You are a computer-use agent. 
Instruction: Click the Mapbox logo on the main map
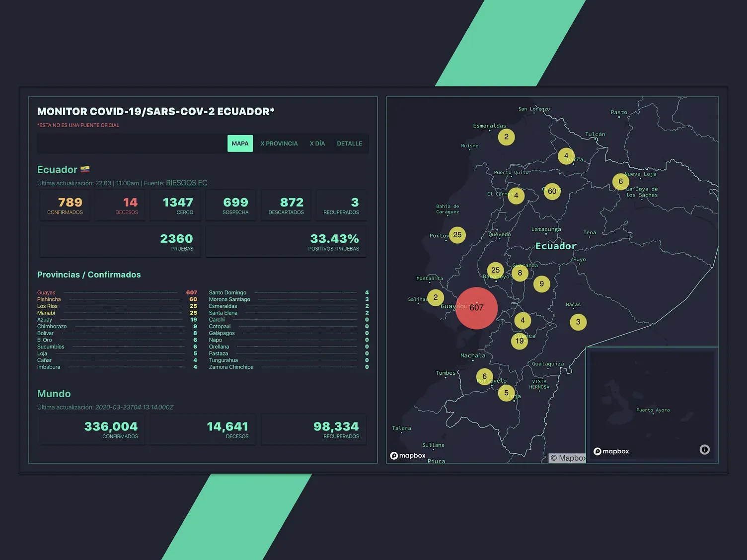pos(407,455)
